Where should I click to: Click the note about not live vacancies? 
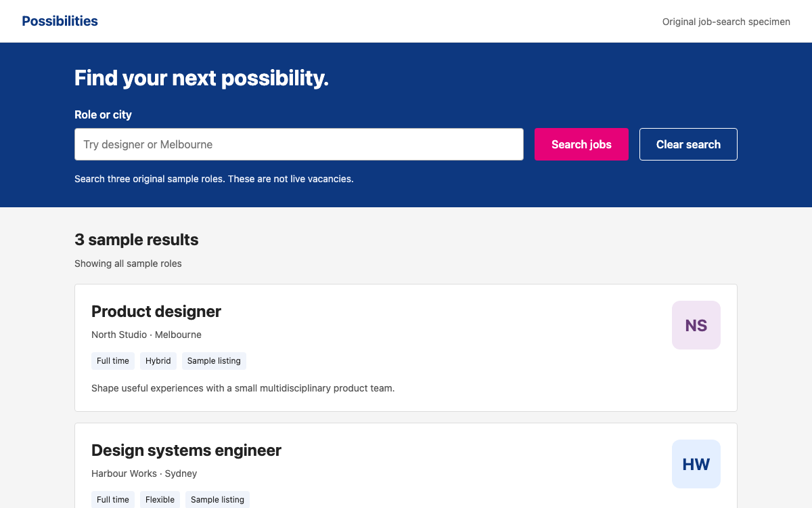click(214, 179)
